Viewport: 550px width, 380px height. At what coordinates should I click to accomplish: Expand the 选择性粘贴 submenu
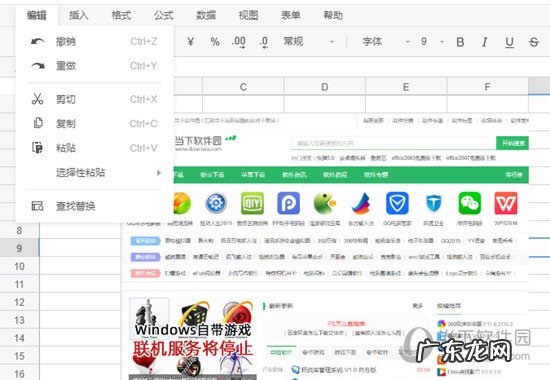click(94, 172)
